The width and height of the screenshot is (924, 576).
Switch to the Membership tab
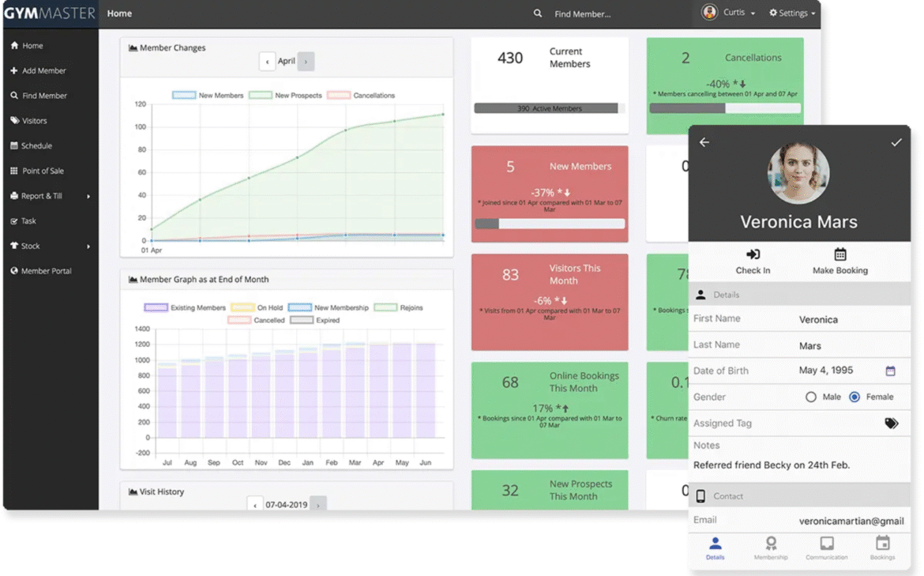click(x=770, y=548)
